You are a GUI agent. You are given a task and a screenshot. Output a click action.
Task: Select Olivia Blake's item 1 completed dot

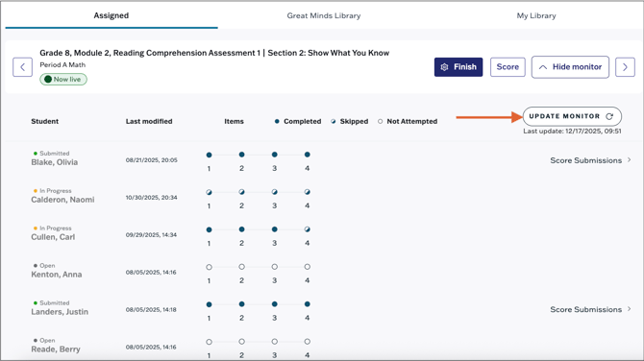209,155
